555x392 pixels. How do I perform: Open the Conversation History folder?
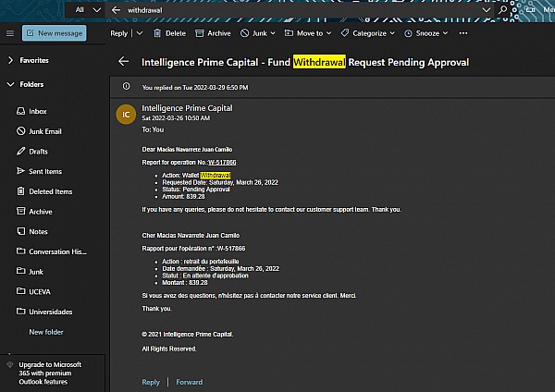tap(52, 251)
